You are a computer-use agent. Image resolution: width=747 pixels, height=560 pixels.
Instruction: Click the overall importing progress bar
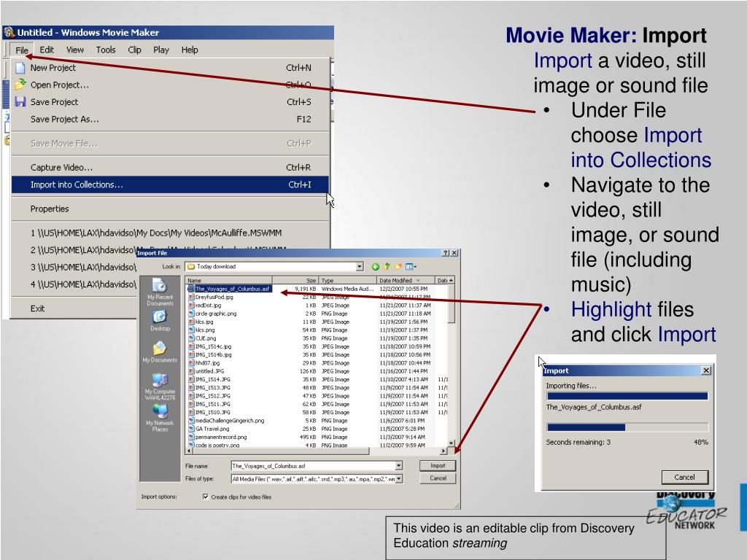point(627,396)
